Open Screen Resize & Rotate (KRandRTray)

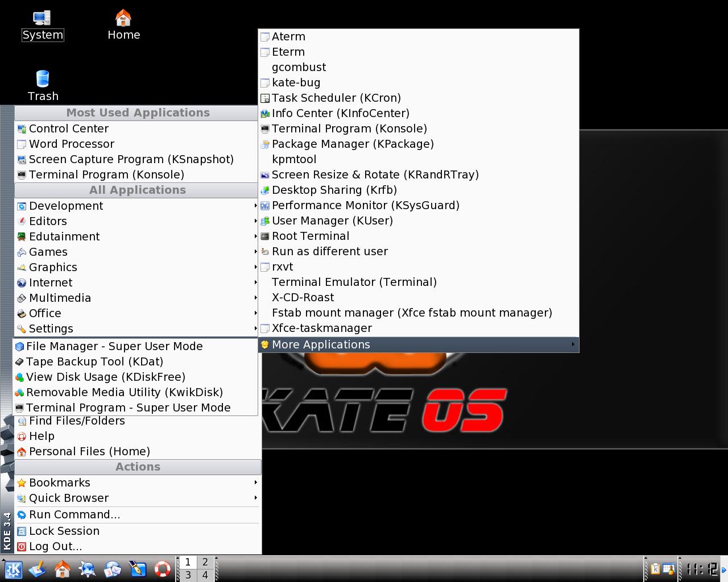tap(418, 175)
